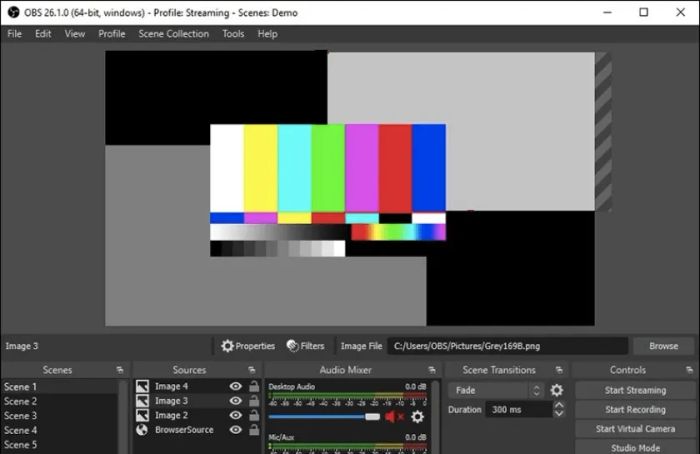Open the Help menu
Image resolution: width=700 pixels, height=454 pixels.
pos(267,34)
